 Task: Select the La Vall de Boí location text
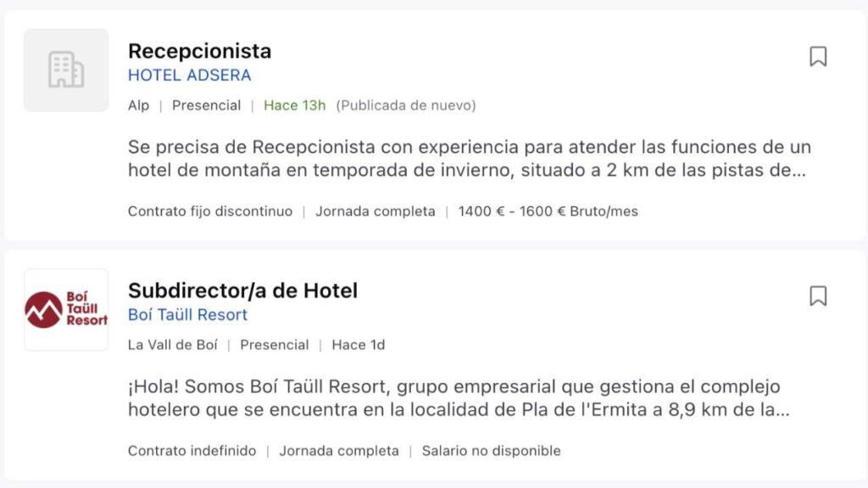(x=174, y=344)
